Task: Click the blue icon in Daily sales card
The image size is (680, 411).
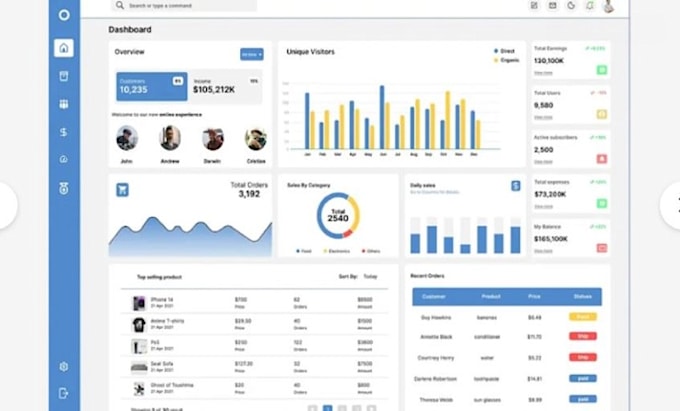Action: pos(516,186)
